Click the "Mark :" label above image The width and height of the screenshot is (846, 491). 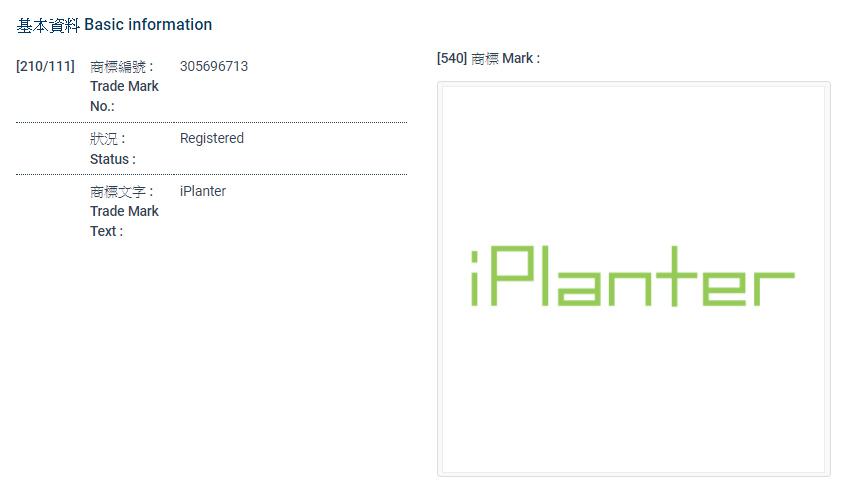coord(521,59)
